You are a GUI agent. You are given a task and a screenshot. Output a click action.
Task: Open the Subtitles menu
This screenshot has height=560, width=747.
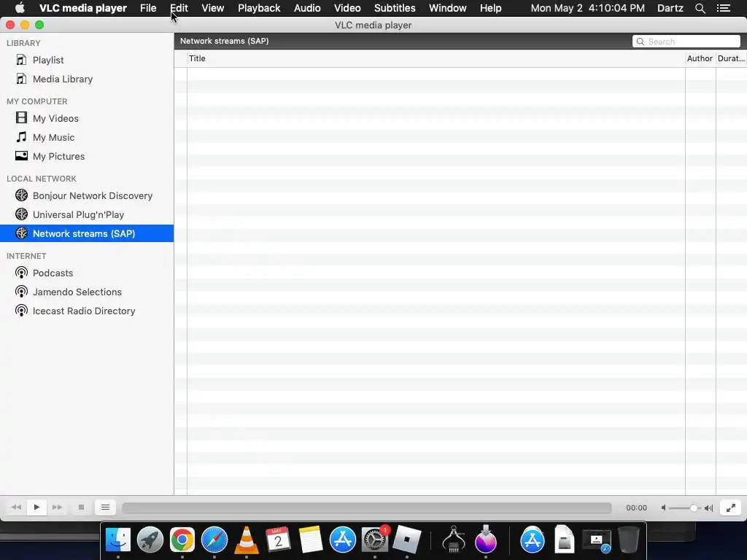coord(395,8)
